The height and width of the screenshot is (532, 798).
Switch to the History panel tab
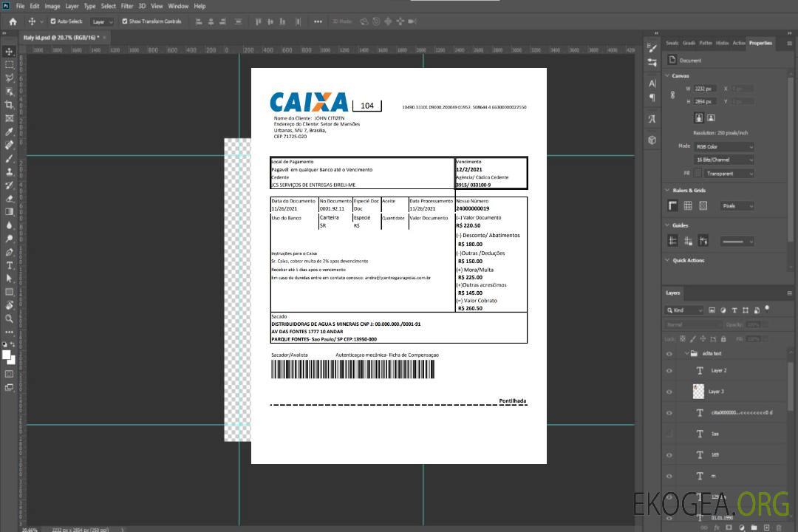click(722, 44)
